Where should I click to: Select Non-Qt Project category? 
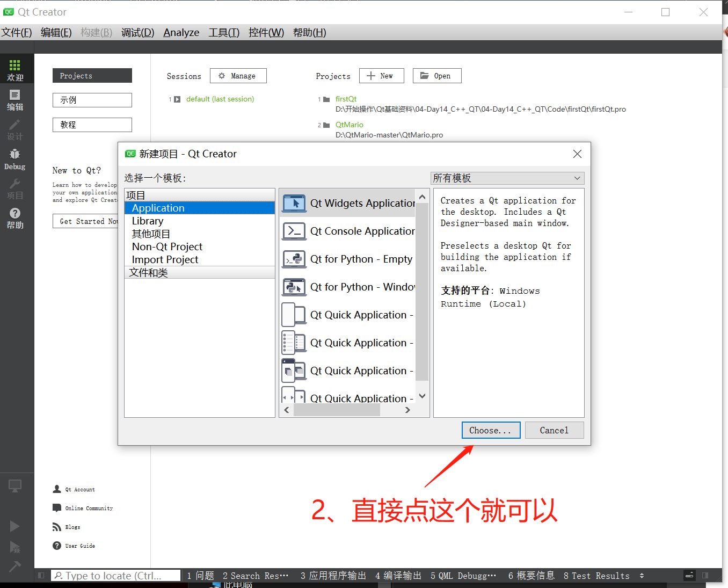200,246
